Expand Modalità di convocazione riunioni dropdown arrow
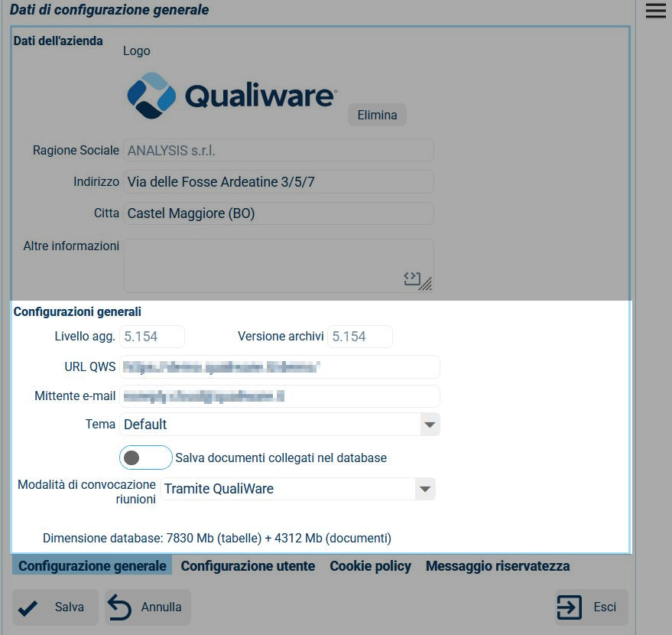The height and width of the screenshot is (635, 672). tap(425, 489)
